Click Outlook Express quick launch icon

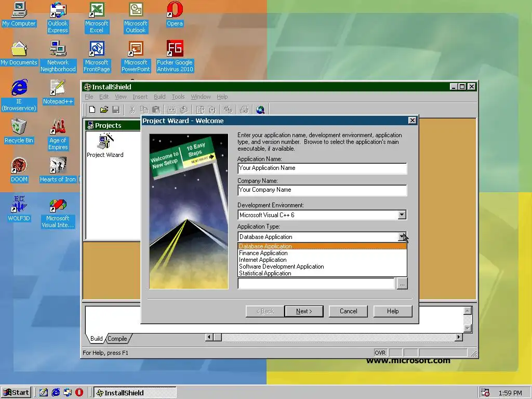(x=68, y=393)
